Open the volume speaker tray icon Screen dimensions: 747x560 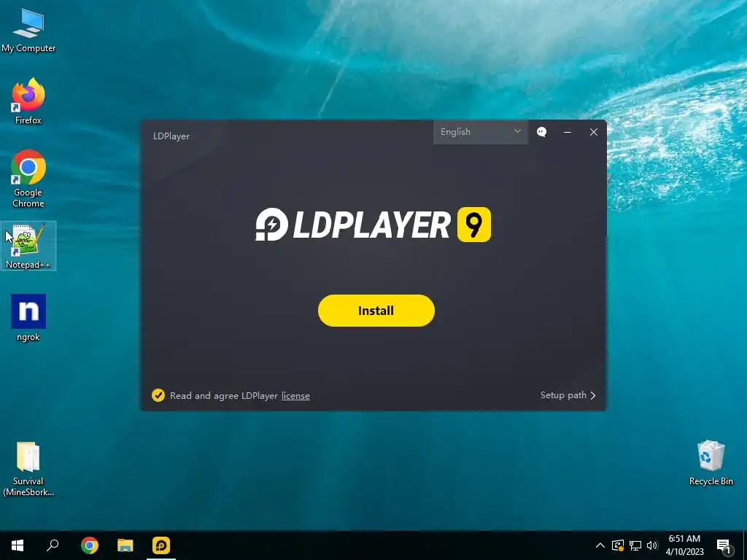tap(652, 545)
